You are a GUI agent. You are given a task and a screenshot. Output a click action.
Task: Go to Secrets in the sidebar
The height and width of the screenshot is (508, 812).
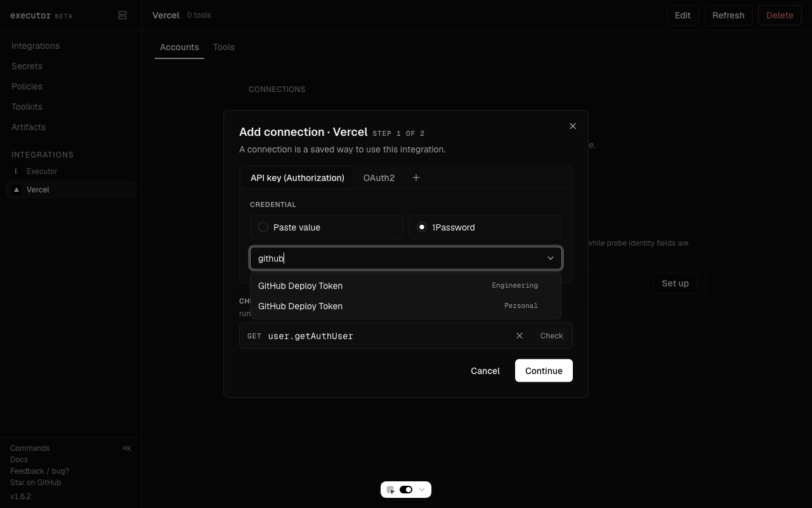click(x=27, y=66)
